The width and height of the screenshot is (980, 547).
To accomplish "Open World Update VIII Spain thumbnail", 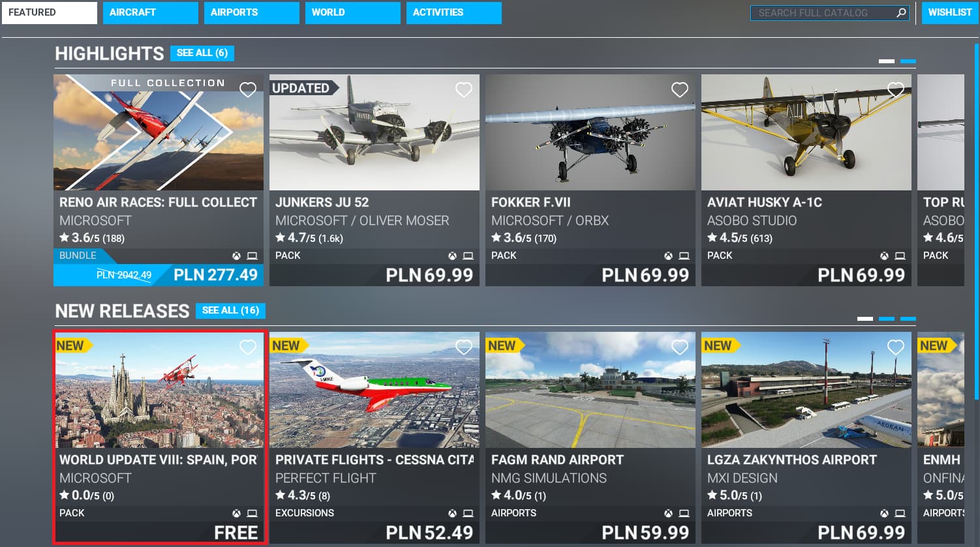I will coord(159,390).
